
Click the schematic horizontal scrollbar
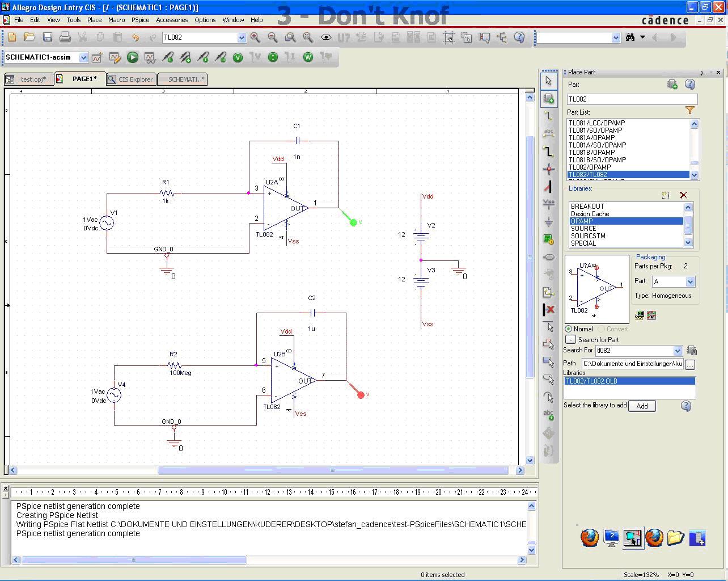332,470
